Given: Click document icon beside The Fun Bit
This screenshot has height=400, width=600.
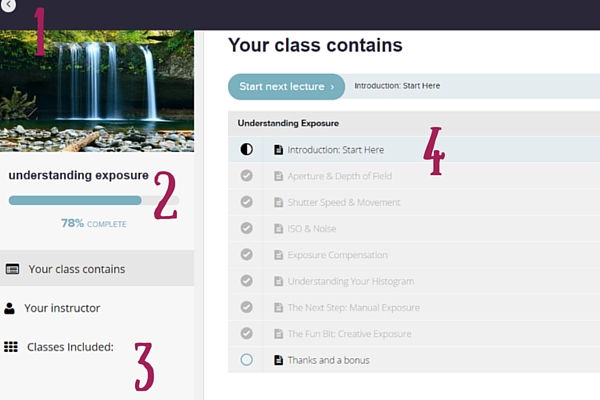Looking at the screenshot, I should click(x=279, y=334).
